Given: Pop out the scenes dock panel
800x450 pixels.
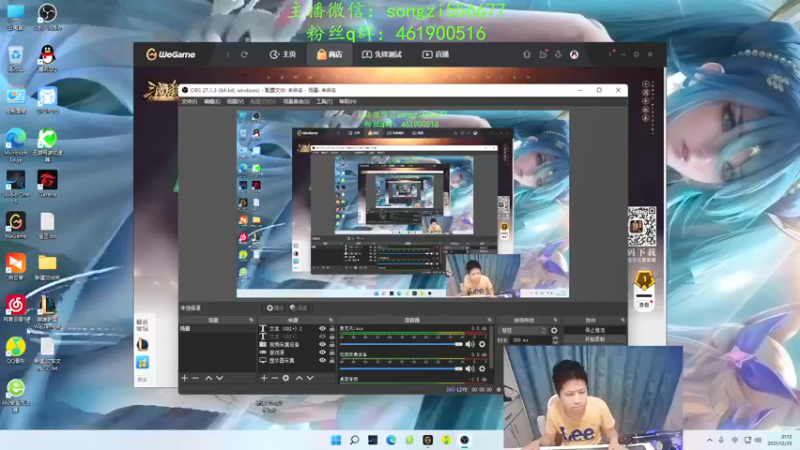Looking at the screenshot, I should tap(251, 320).
